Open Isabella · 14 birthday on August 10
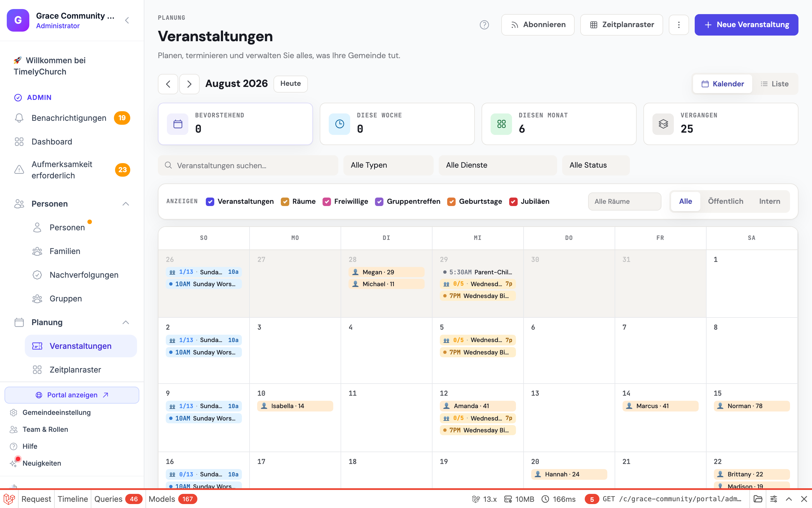Screen dimensions: 812x508 [295, 406]
